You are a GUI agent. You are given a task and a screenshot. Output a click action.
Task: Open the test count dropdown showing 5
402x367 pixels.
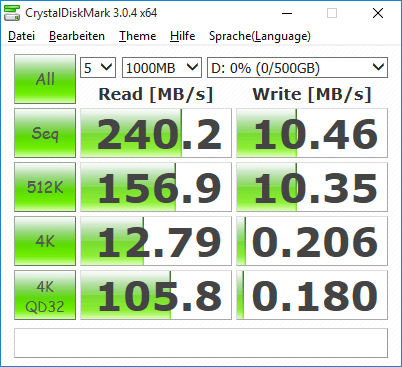click(x=98, y=68)
